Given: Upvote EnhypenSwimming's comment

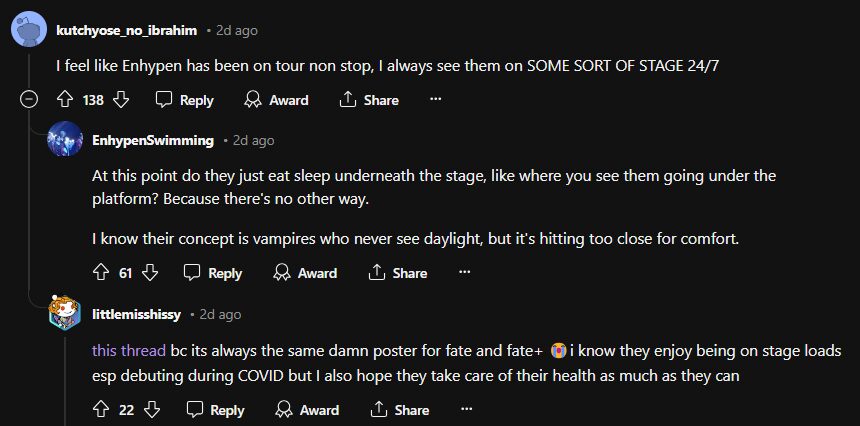Looking at the screenshot, I should 100,273.
